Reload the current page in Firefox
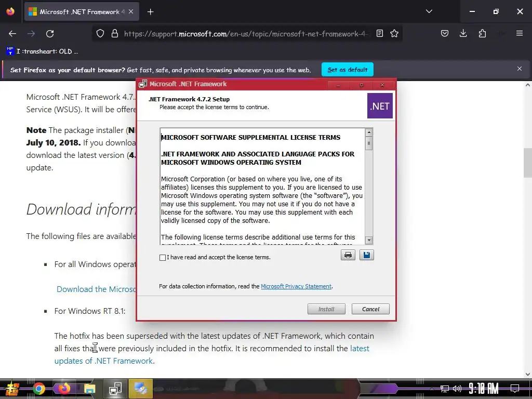The height and width of the screenshot is (399, 532). click(x=50, y=34)
